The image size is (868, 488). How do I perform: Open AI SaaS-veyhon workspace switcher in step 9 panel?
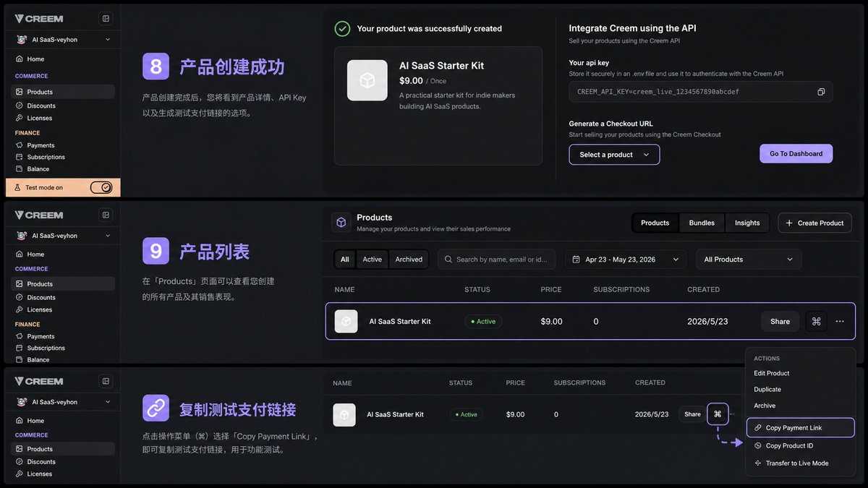(x=64, y=236)
